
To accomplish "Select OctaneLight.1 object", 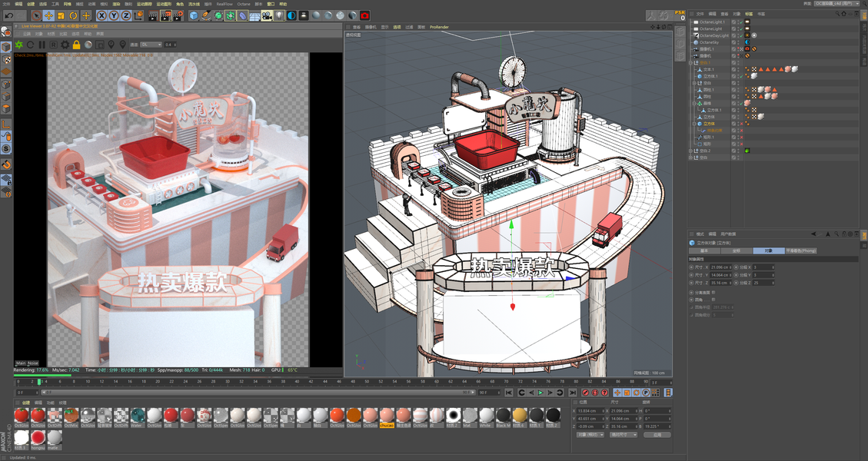I will tap(712, 22).
